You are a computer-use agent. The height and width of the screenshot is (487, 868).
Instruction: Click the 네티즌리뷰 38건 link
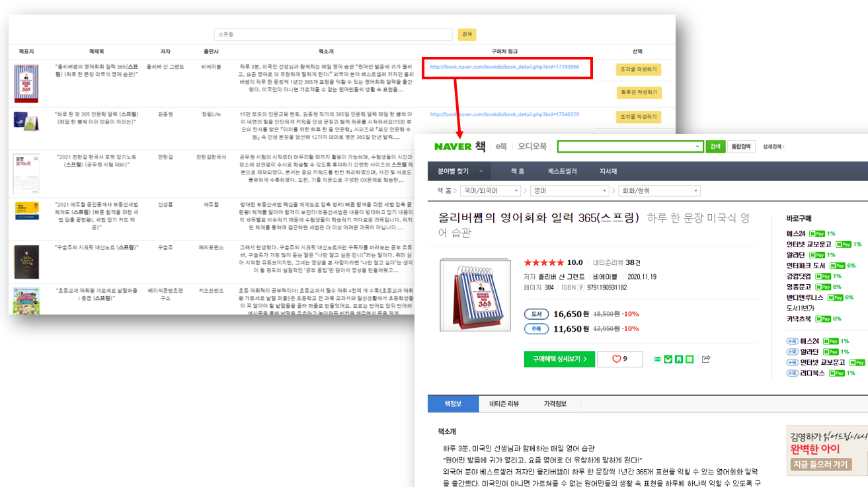click(x=616, y=262)
